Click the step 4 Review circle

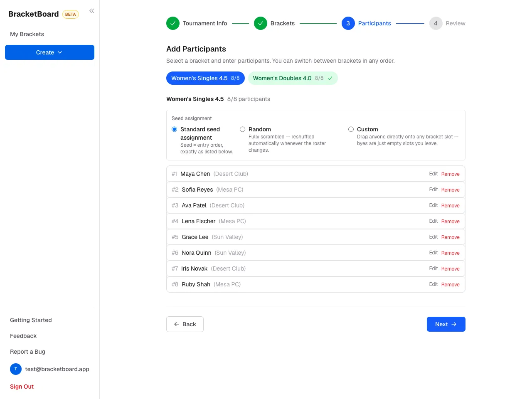click(436, 23)
